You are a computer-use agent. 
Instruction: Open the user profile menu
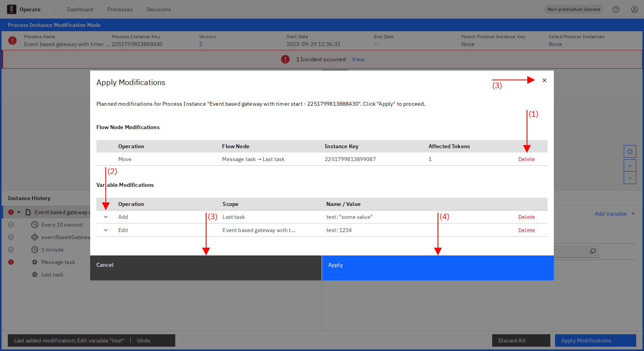pos(634,9)
